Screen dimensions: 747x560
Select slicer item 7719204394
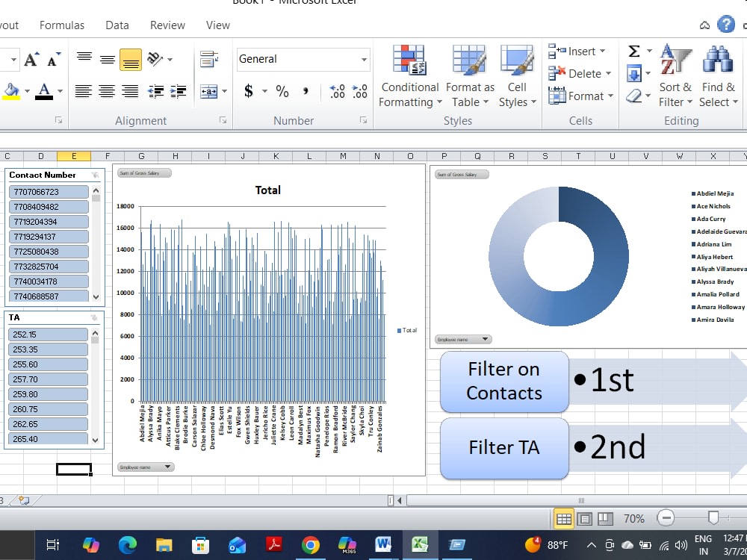tap(49, 222)
